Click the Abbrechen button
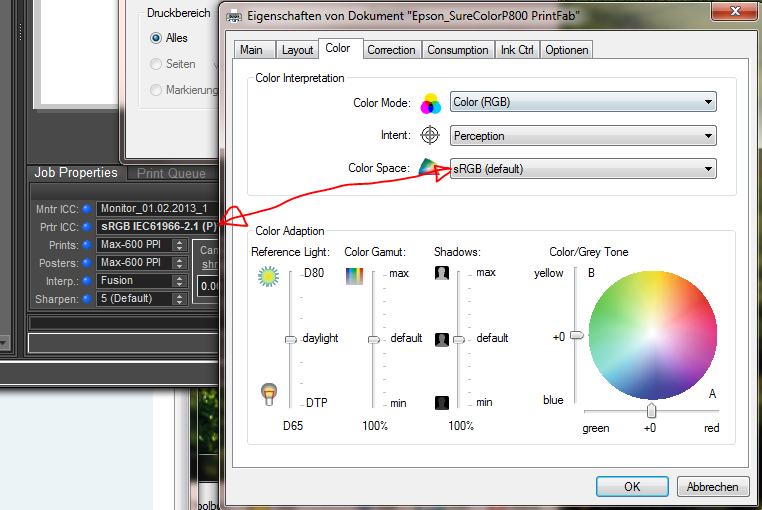Viewport: 762px width, 510px height. [713, 487]
